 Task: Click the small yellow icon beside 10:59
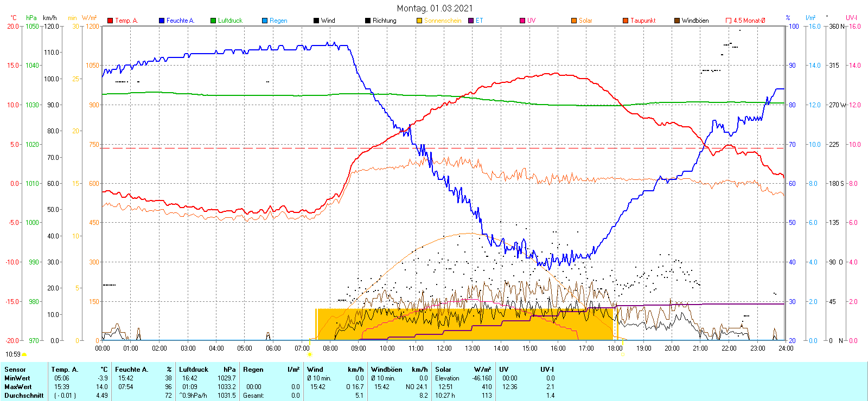pos(24,354)
